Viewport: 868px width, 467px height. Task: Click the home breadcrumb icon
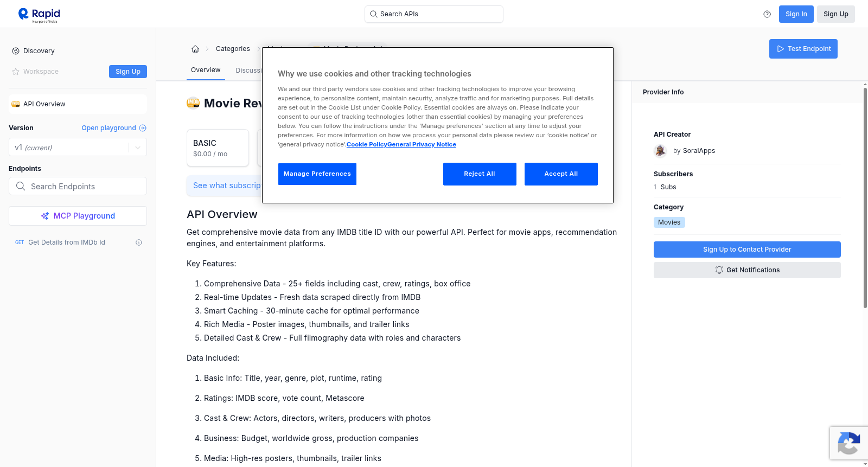coord(195,49)
